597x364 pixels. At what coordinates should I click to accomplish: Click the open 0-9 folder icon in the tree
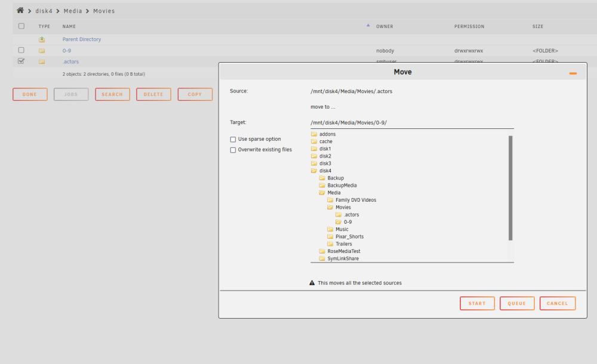tap(338, 221)
